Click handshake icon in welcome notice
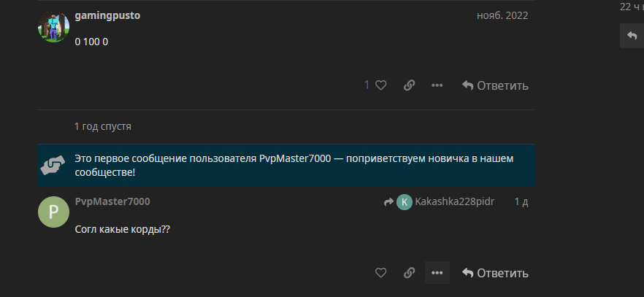 [x=53, y=165]
